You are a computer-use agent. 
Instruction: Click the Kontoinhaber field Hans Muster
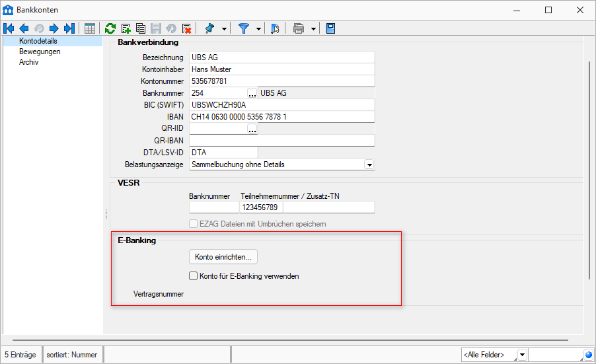pyautogui.click(x=281, y=69)
